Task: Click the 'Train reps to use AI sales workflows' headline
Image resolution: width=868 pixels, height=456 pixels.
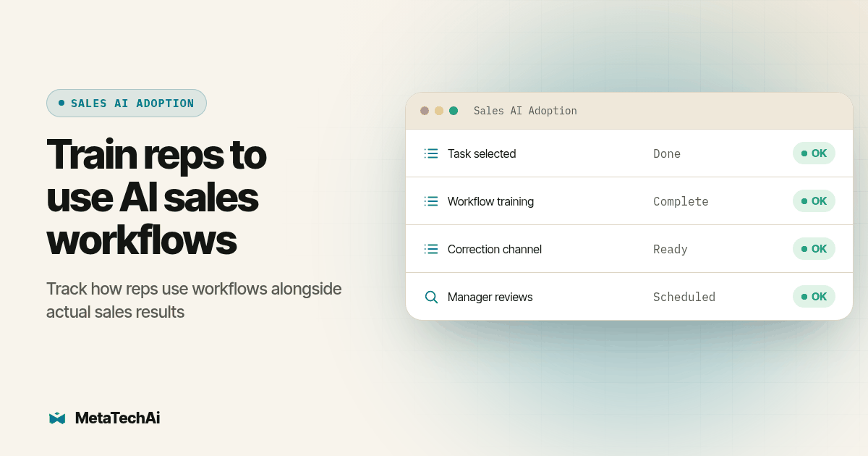Action: pyautogui.click(x=156, y=197)
